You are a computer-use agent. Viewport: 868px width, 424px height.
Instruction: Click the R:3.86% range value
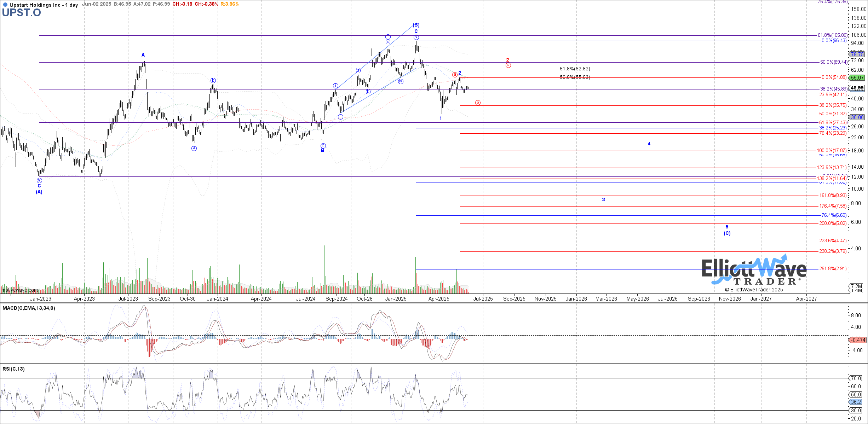(229, 4)
